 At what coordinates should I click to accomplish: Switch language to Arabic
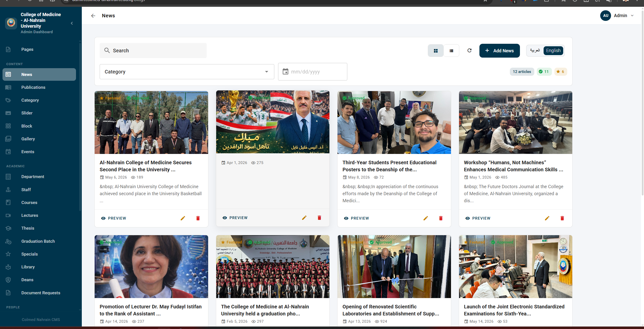tap(535, 51)
